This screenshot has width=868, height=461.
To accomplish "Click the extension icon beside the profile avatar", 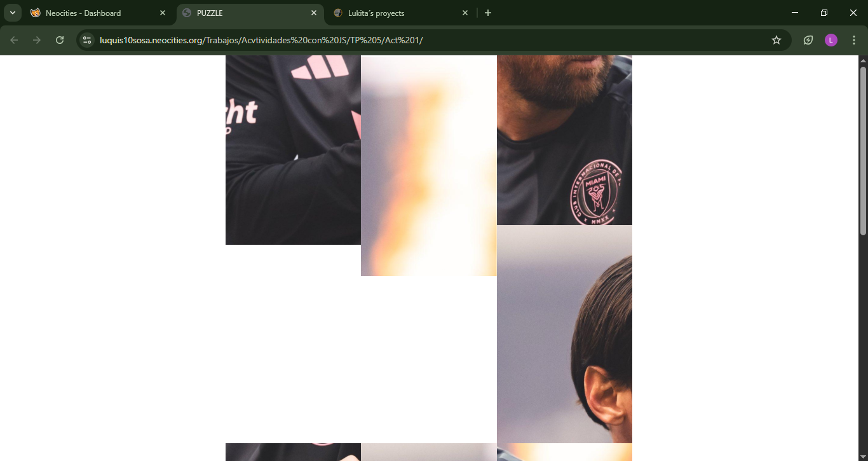I will [x=808, y=40].
